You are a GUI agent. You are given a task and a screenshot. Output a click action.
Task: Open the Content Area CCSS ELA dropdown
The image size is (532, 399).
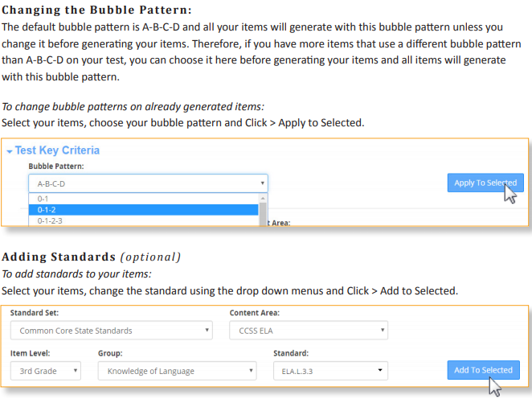pos(309,331)
